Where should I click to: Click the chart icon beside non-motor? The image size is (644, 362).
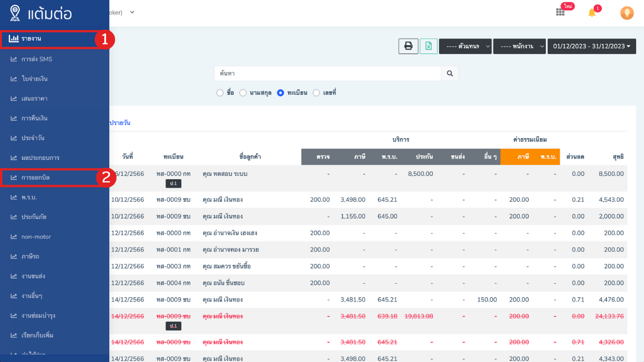[x=14, y=237]
